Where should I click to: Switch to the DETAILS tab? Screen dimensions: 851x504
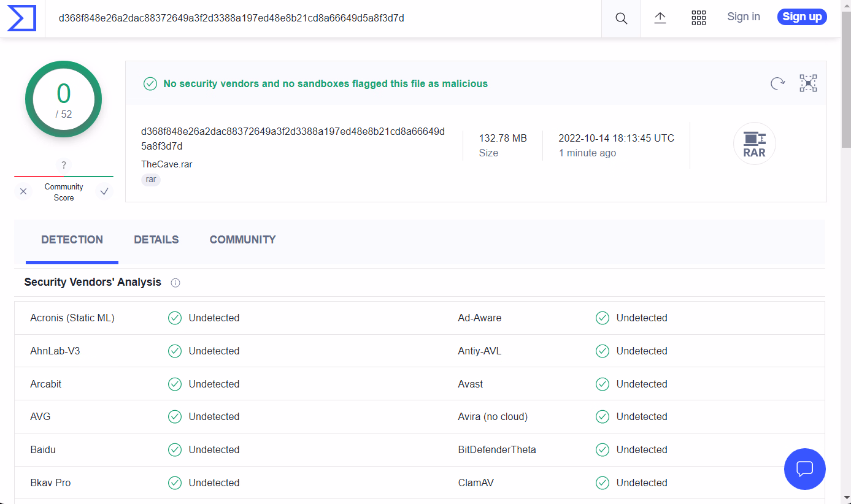[156, 240]
